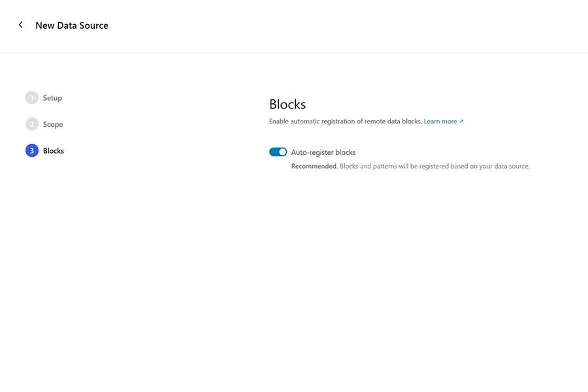Select the Scope step in the sidebar
The image size is (588, 392).
[52, 124]
